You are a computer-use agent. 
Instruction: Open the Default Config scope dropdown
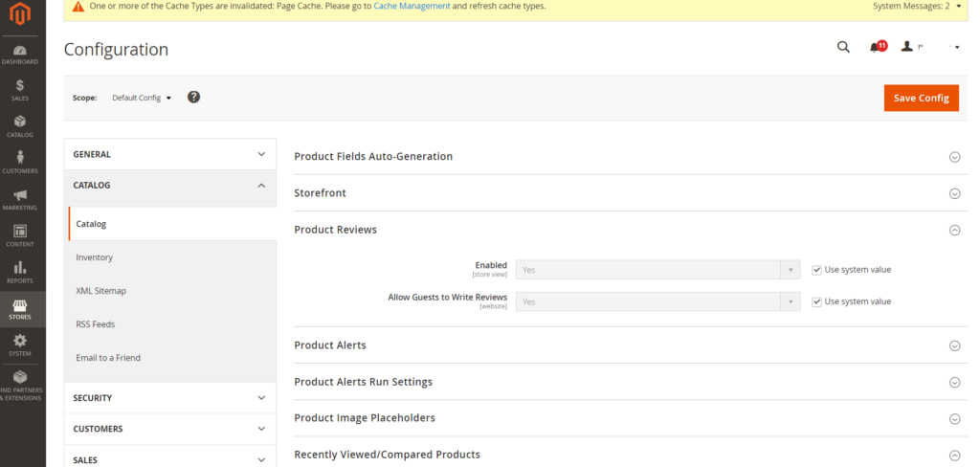[142, 98]
